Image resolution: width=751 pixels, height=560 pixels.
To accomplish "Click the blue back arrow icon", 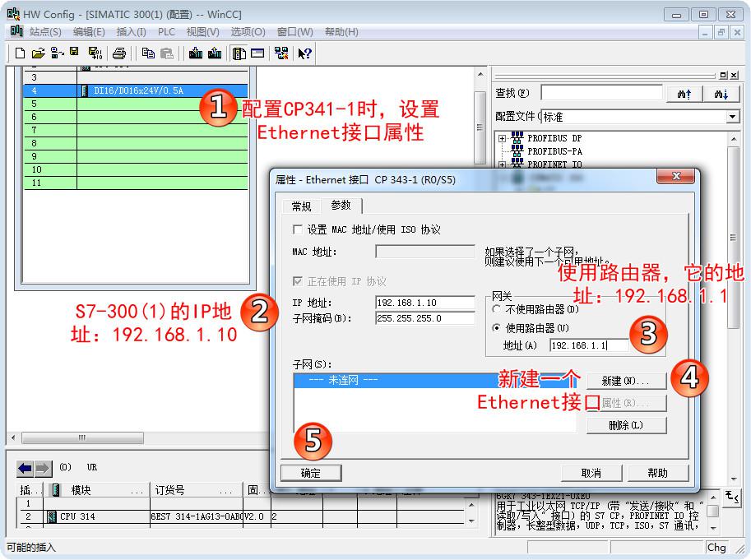I will pyautogui.click(x=25, y=468).
